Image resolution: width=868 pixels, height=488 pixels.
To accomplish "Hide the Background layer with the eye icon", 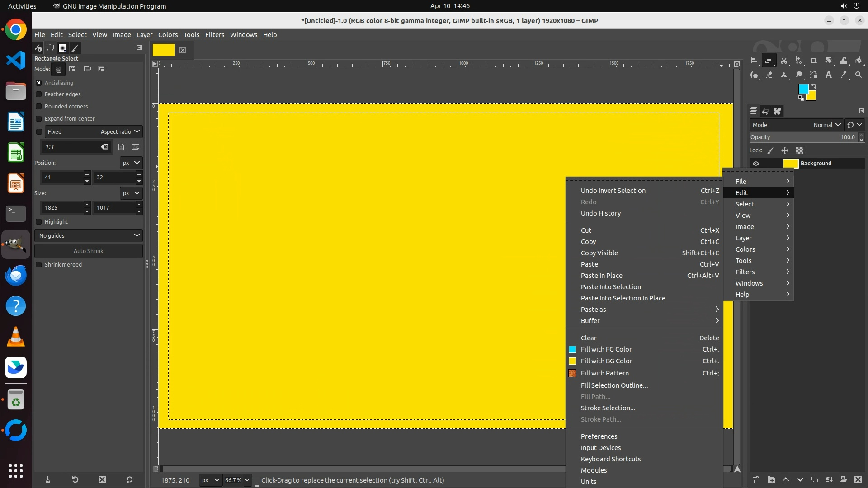I will coord(756,164).
